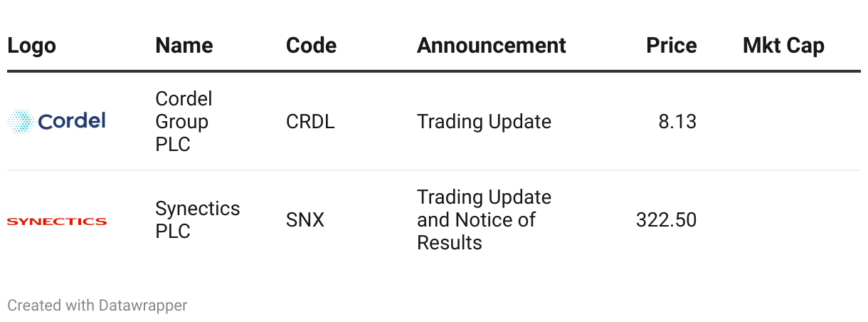Click the Synectics red logo
Image resolution: width=868 pixels, height=322 pixels.
(x=57, y=222)
